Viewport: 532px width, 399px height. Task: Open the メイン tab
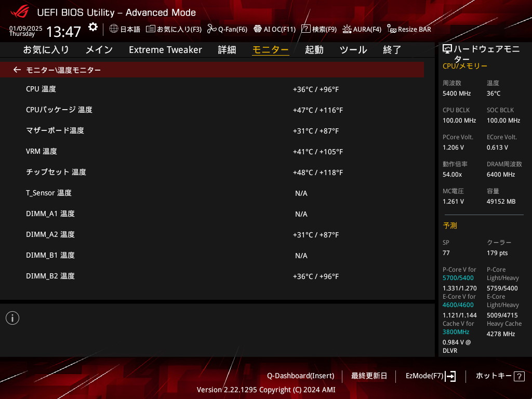99,50
